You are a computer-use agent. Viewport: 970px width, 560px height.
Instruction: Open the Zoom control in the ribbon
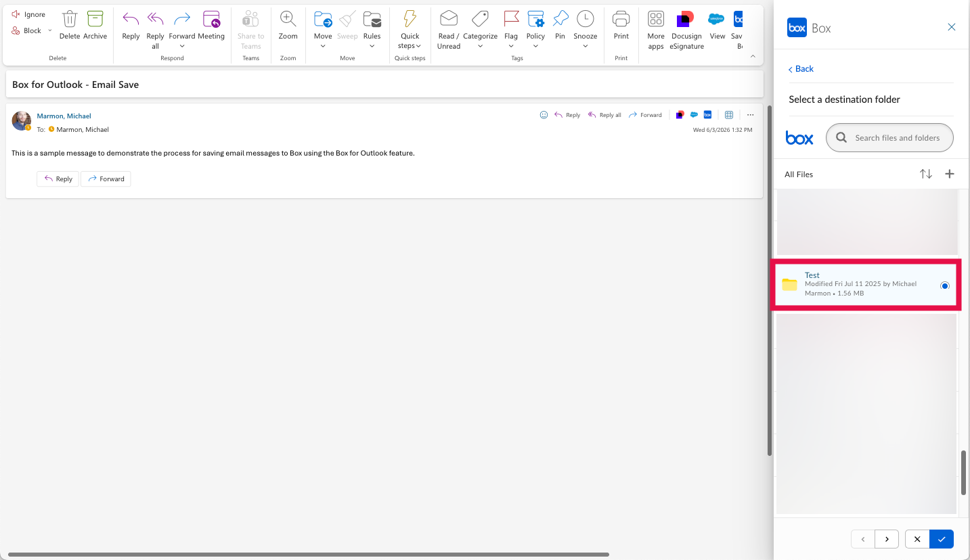pos(288,25)
